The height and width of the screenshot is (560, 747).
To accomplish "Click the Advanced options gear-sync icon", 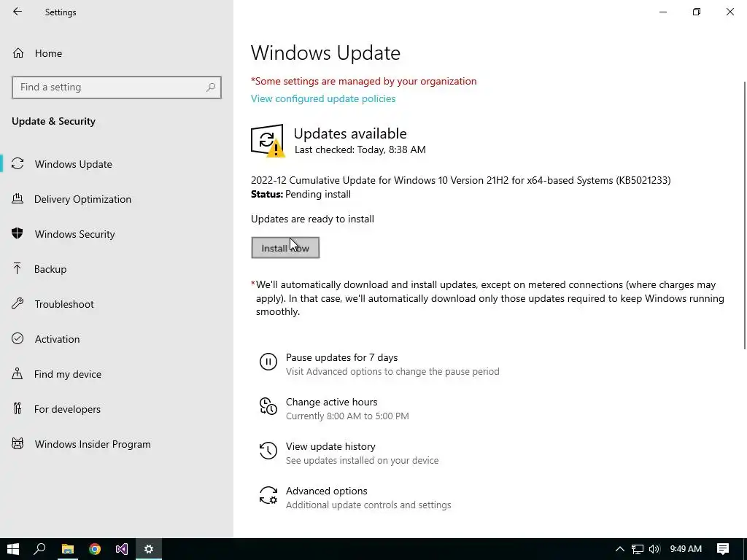I will coord(268,495).
